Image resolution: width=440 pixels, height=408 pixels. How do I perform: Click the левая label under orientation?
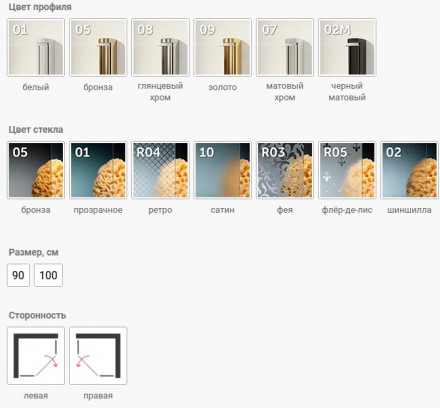coord(36,396)
